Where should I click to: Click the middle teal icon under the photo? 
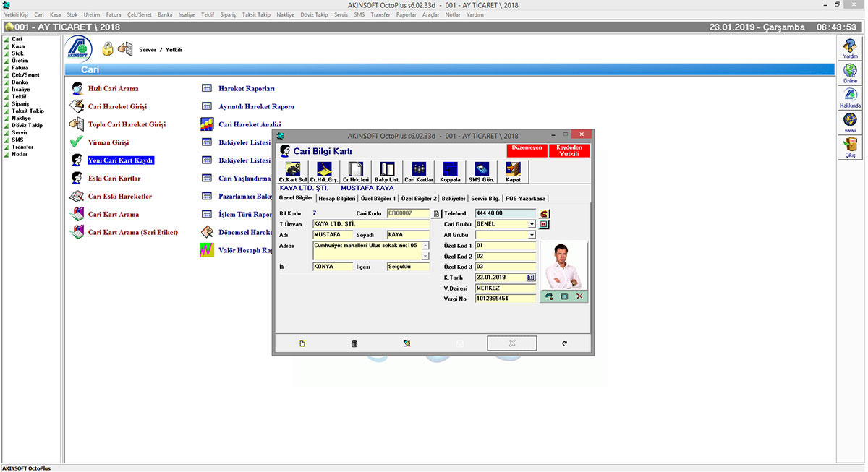point(564,296)
